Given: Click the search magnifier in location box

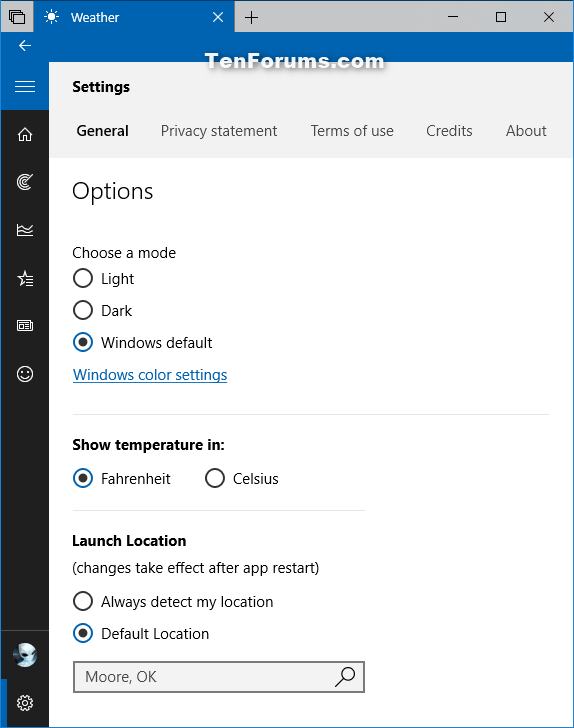Looking at the screenshot, I should pos(345,676).
